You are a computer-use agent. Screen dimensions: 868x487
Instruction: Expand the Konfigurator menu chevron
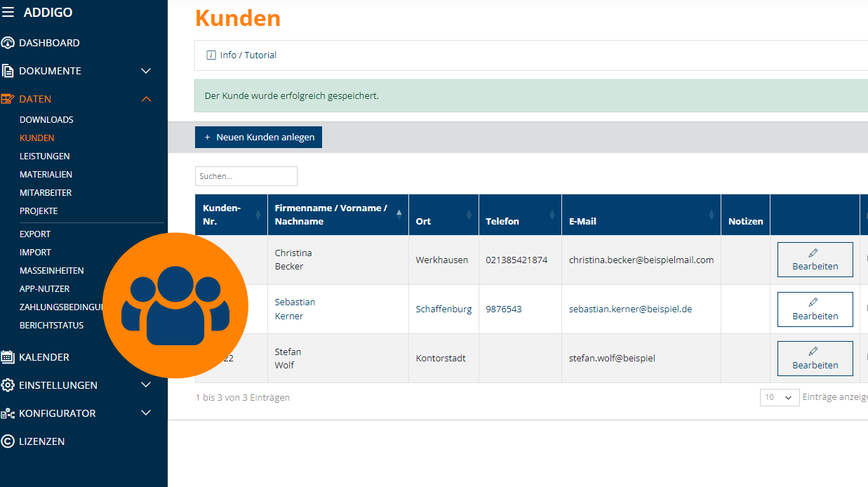point(146,413)
